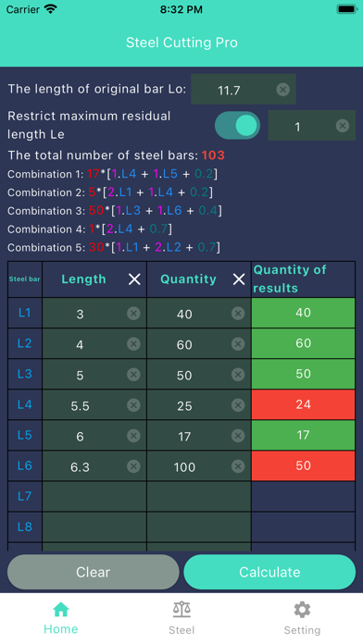The width and height of the screenshot is (363, 644).
Task: Tap the L1 row label
Action: (x=25, y=313)
